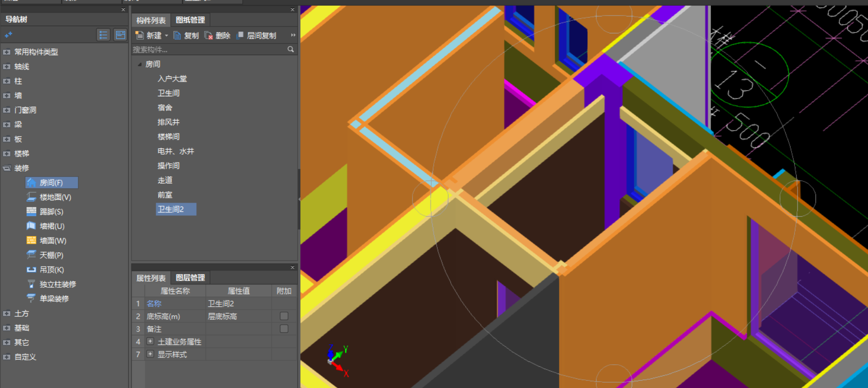Close the property list panel
The width and height of the screenshot is (868, 388).
pos(293,268)
